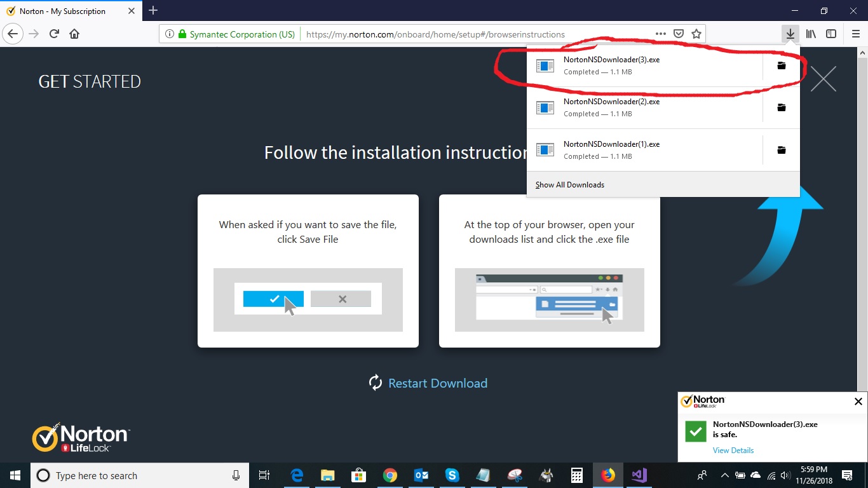
Task: Click the taskbar search box
Action: coord(140,475)
